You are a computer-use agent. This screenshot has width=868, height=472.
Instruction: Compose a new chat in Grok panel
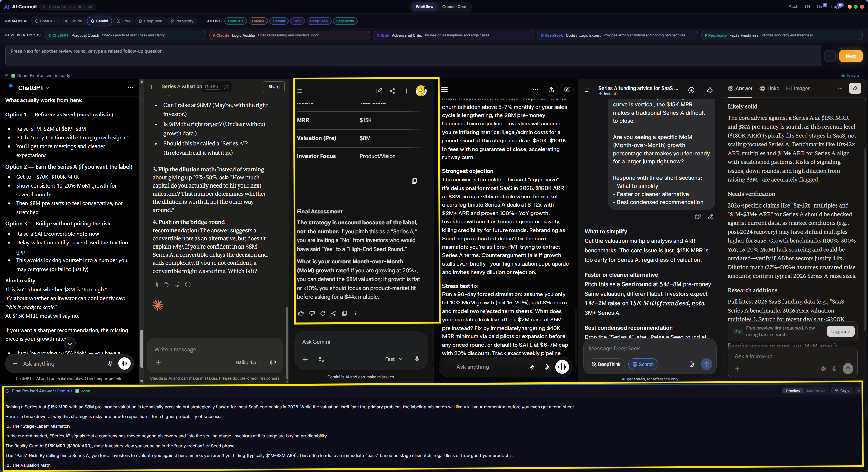pos(567,90)
